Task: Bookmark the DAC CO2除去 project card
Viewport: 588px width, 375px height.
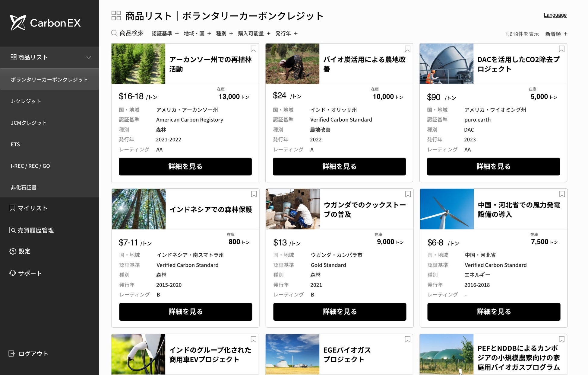Action: (561, 49)
